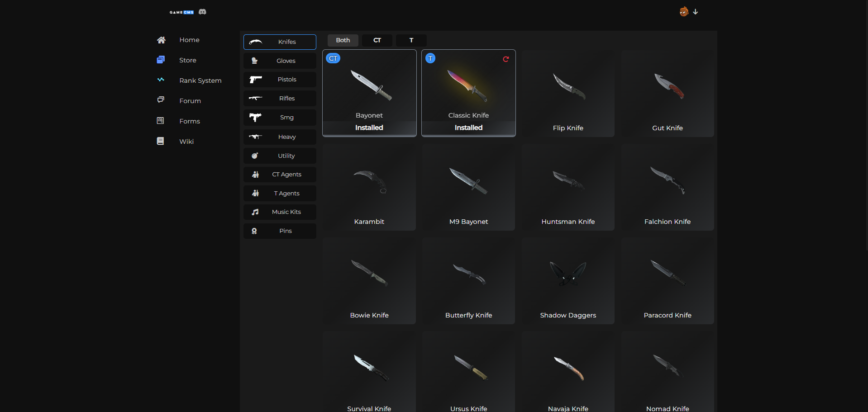Select the Knifes category
The height and width of the screenshot is (412, 868).
click(280, 42)
